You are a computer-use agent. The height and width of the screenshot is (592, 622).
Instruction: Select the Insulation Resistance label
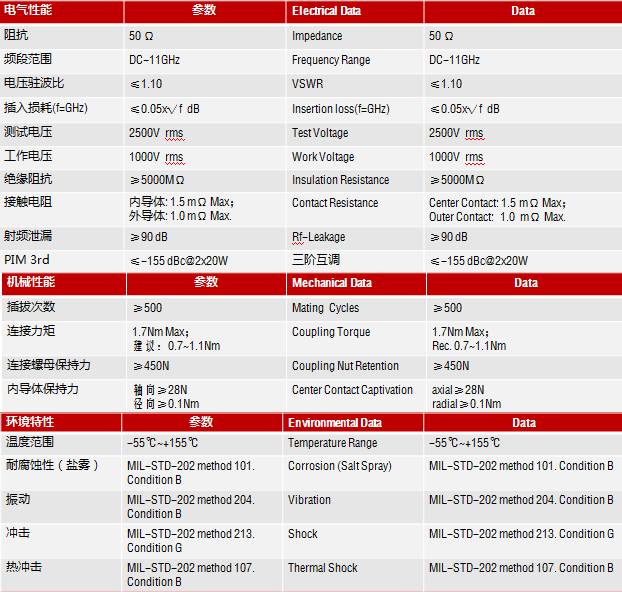point(340,180)
